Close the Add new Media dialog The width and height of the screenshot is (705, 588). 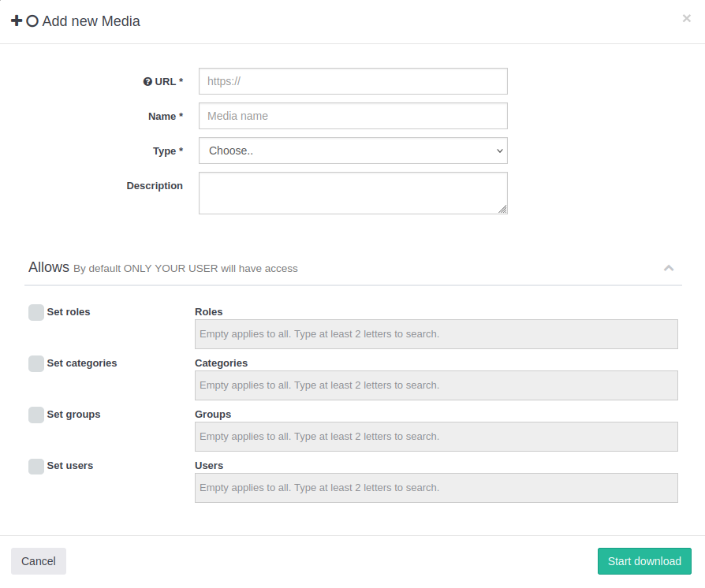tap(686, 19)
